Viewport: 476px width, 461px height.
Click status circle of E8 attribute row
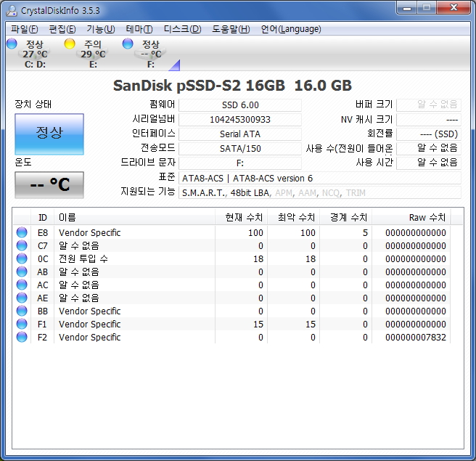(x=22, y=232)
